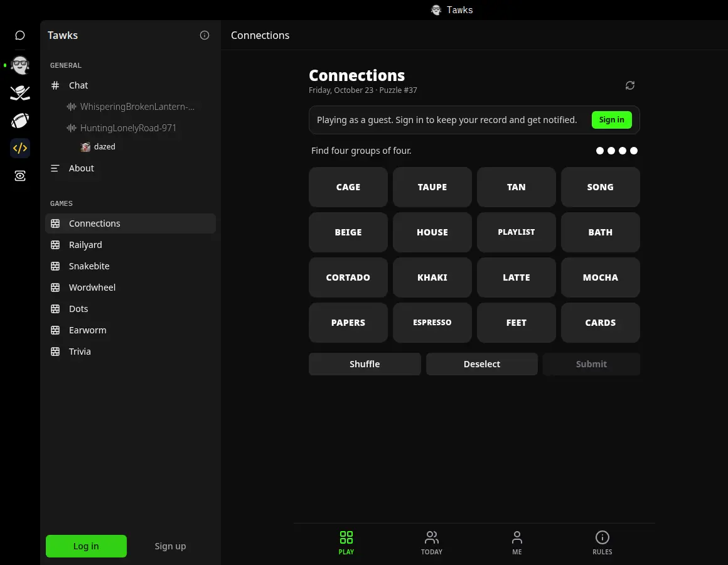Click grid icon next to Trivia
Viewport: 728px width, 565px height.
click(55, 352)
